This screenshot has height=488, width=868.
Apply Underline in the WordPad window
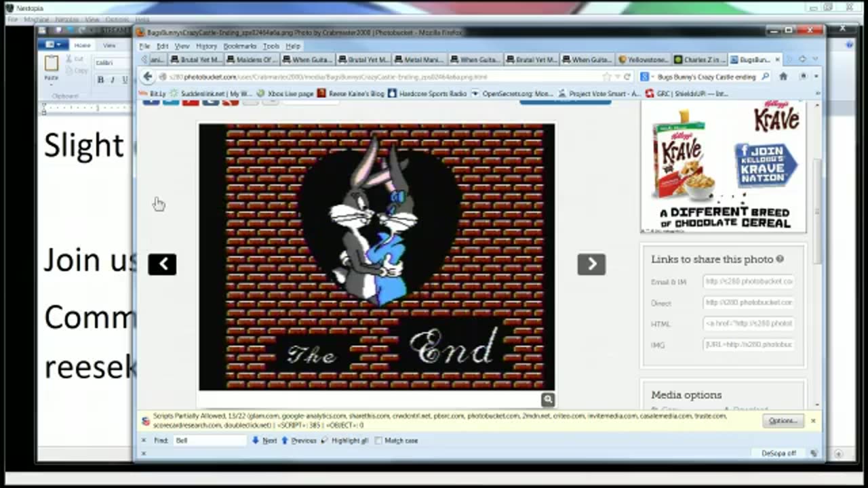(125, 80)
